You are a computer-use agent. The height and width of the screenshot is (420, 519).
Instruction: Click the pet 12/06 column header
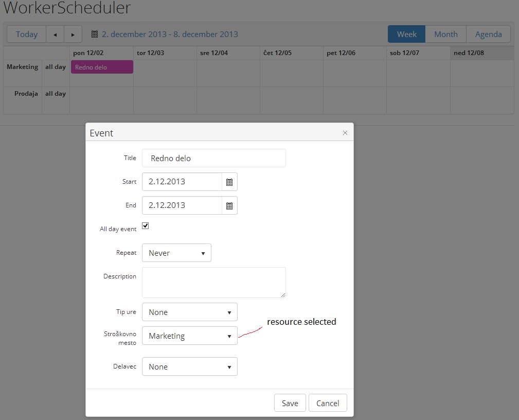point(355,53)
